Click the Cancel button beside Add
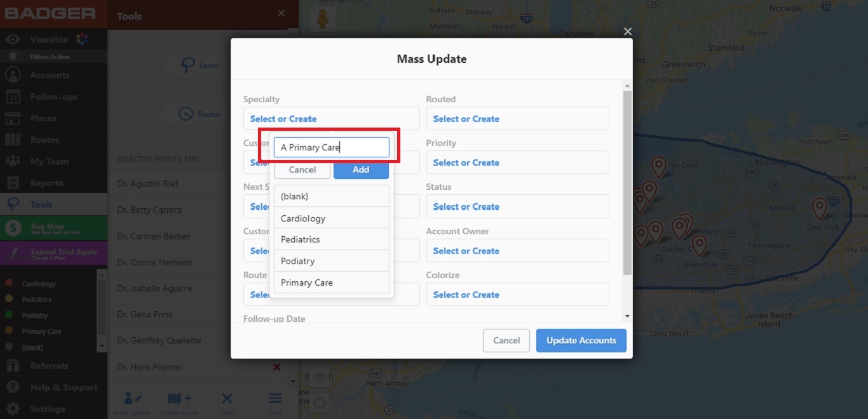The height and width of the screenshot is (419, 868). (x=302, y=170)
